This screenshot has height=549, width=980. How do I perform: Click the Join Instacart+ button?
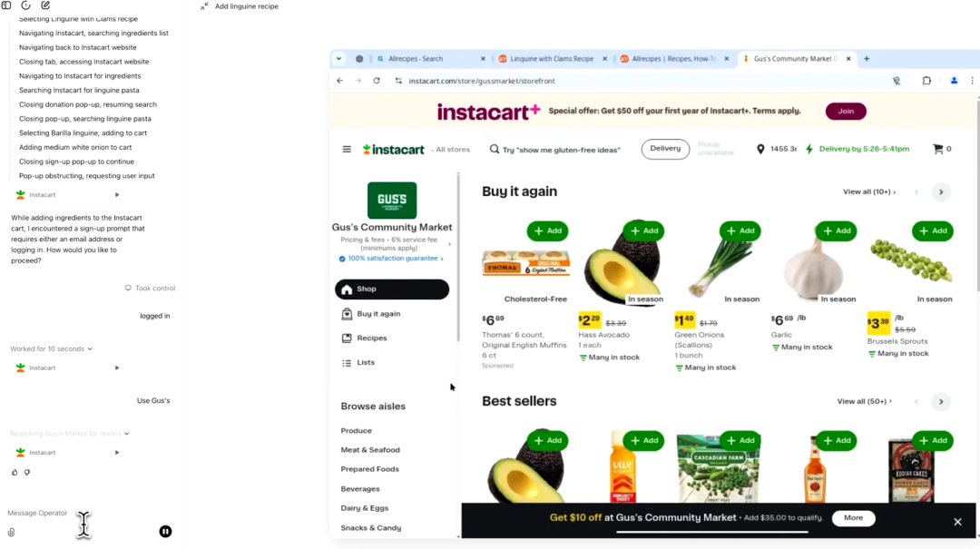(846, 112)
